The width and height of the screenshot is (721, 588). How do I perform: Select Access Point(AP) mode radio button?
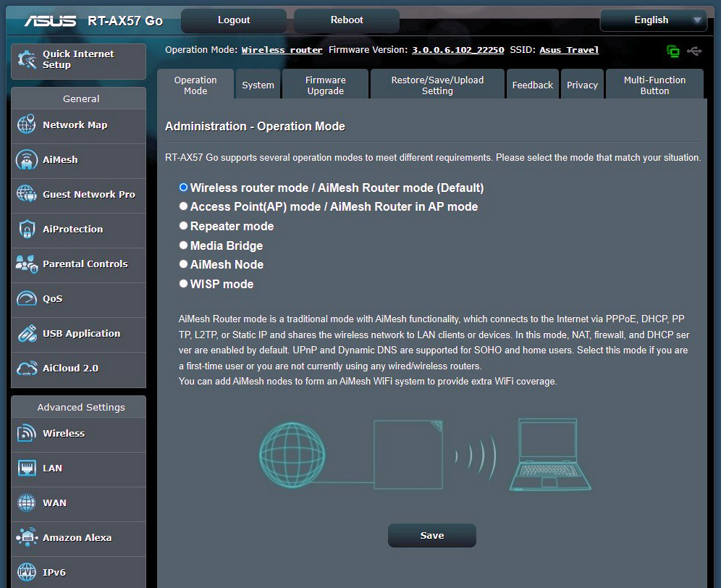point(184,206)
